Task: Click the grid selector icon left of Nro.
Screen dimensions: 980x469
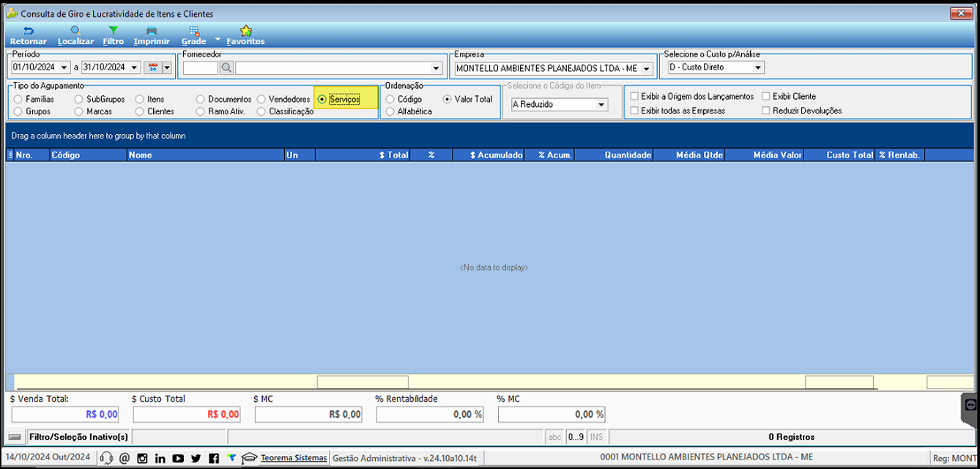Action: pos(10,155)
